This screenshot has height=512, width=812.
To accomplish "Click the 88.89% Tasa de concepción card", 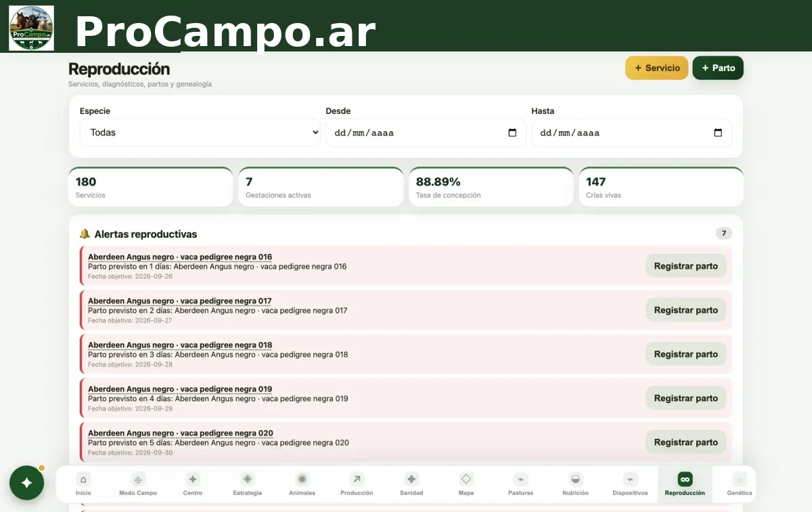I will pyautogui.click(x=491, y=187).
